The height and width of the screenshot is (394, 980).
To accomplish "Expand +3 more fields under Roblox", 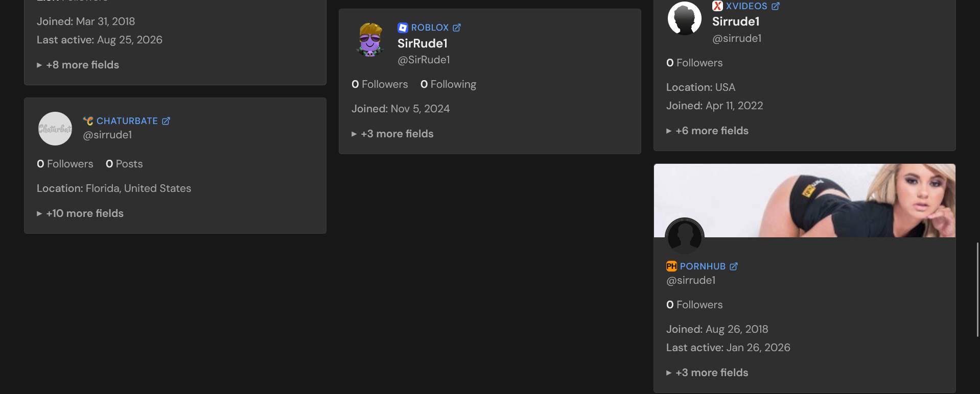I will coord(392,134).
